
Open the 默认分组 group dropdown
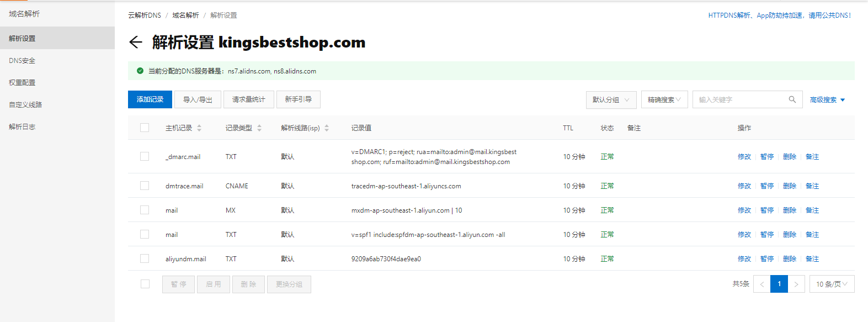[611, 99]
